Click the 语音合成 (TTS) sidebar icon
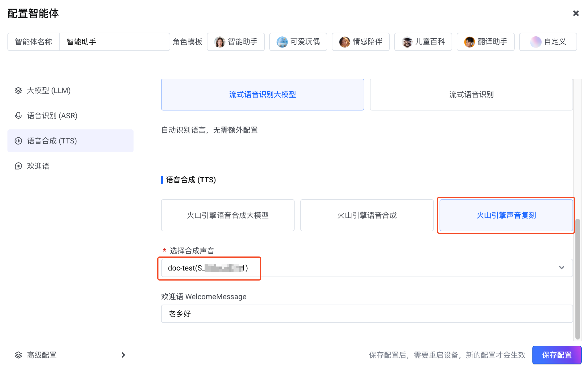Screen dimensions: 588x371 [x=18, y=141]
